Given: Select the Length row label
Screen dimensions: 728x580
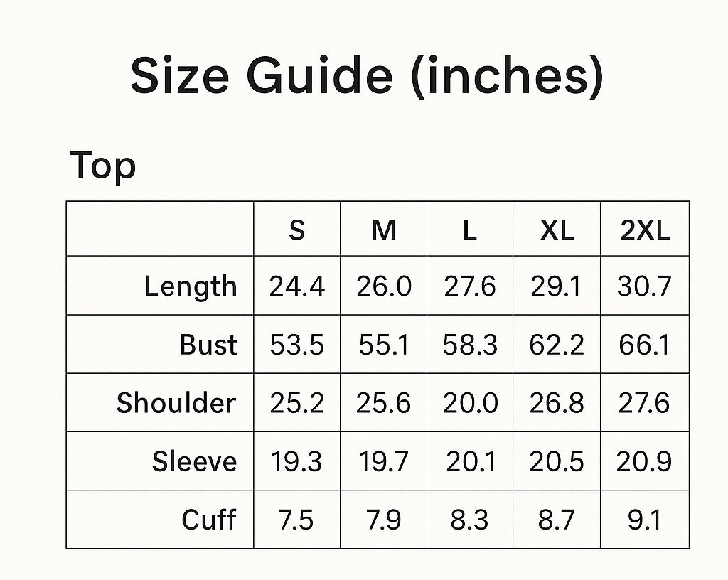Looking at the screenshot, I should click(x=191, y=286).
